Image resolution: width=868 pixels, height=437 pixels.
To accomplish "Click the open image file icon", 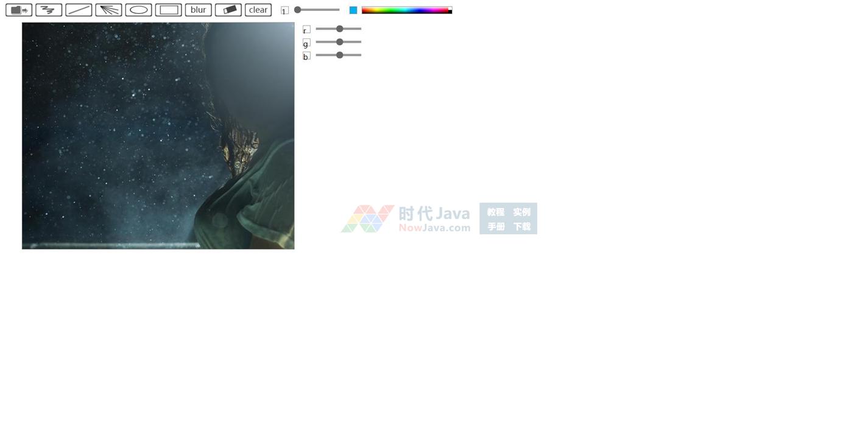I will click(x=19, y=10).
